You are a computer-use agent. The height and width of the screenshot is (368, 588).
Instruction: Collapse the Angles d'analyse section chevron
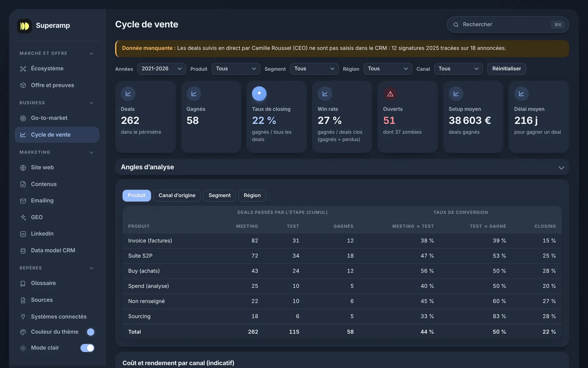(x=561, y=168)
